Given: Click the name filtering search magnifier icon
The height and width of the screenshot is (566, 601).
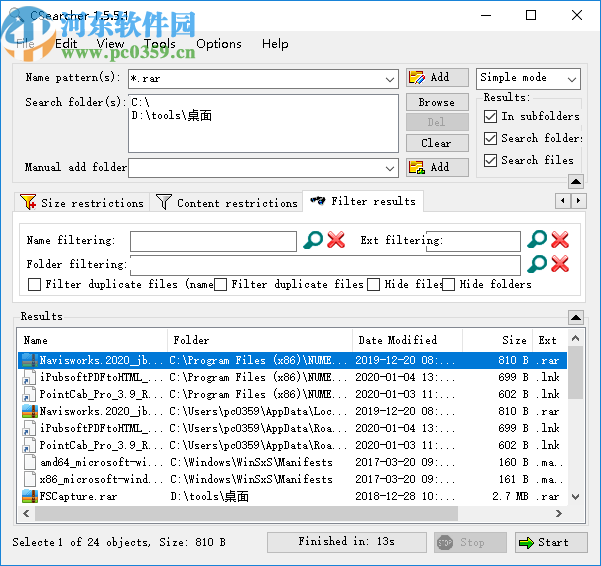Looking at the screenshot, I should pyautogui.click(x=313, y=241).
